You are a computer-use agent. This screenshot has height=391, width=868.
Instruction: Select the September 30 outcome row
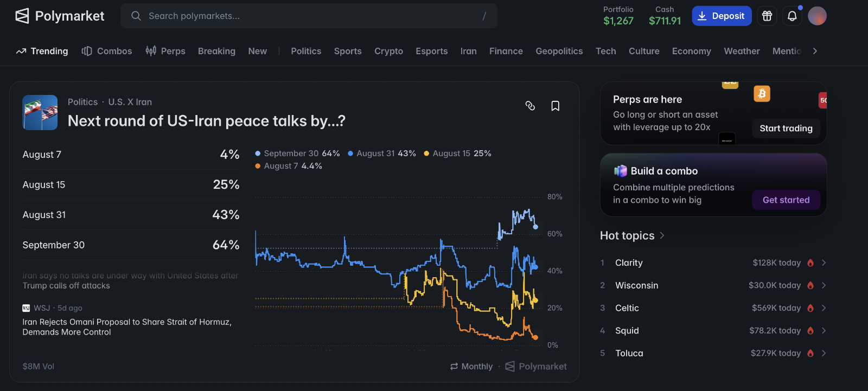[x=131, y=245]
